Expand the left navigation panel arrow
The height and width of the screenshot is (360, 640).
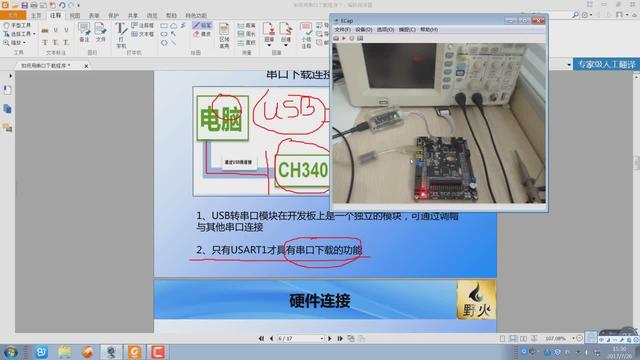click(10, 76)
